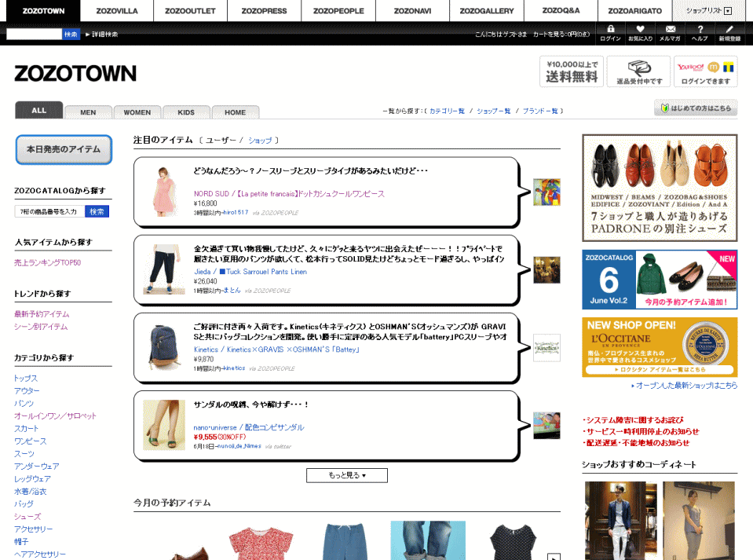Open トップス category link
Screen dimensions: 753x560
[26, 379]
